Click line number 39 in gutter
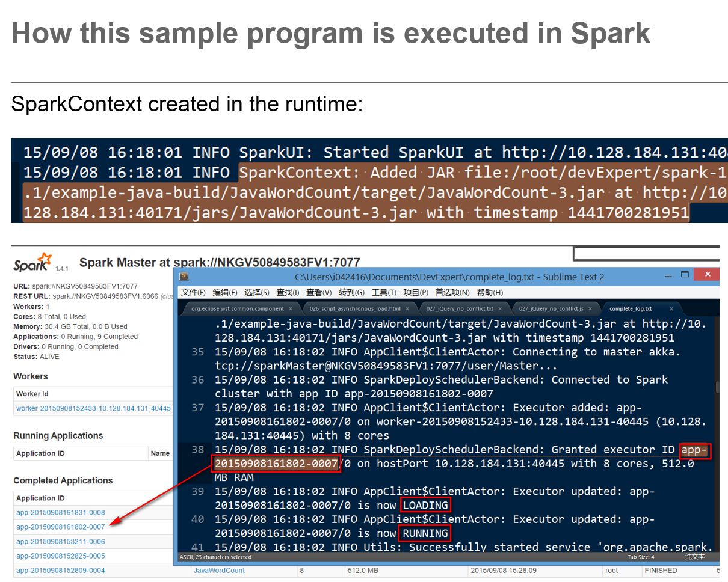 coord(198,491)
